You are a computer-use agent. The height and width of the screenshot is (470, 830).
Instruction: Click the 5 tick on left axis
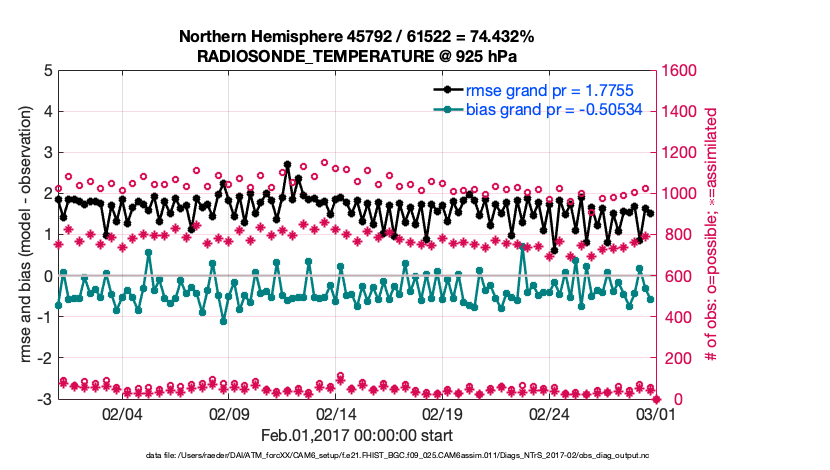(x=46, y=71)
